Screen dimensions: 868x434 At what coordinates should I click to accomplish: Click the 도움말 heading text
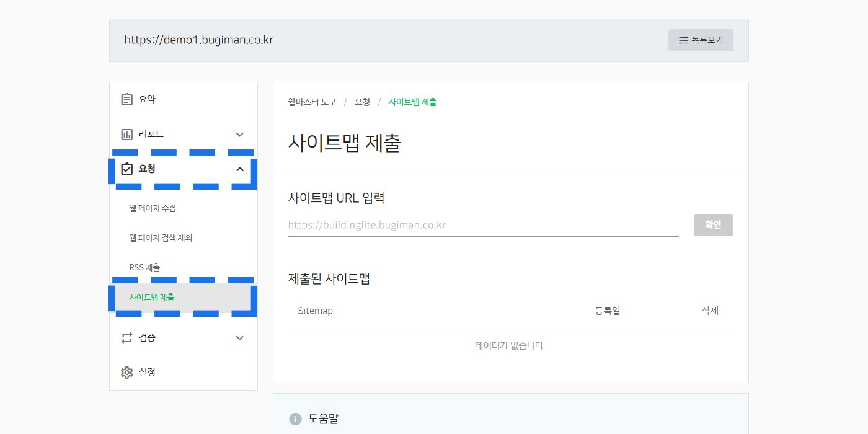[x=324, y=419]
